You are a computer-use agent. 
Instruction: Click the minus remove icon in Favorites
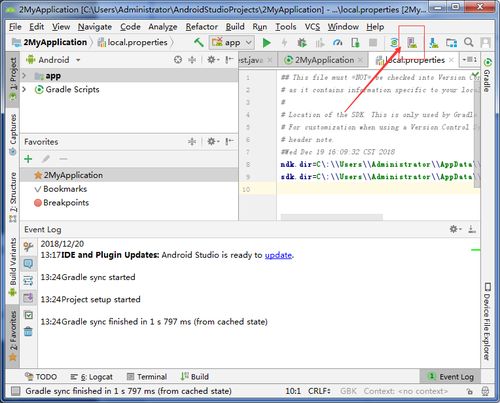click(63, 159)
